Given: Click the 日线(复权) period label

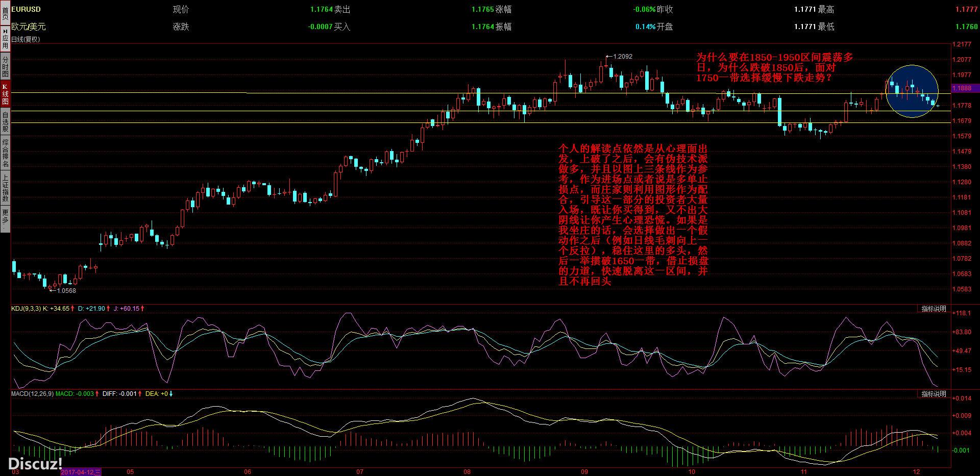Looking at the screenshot, I should click(26, 39).
